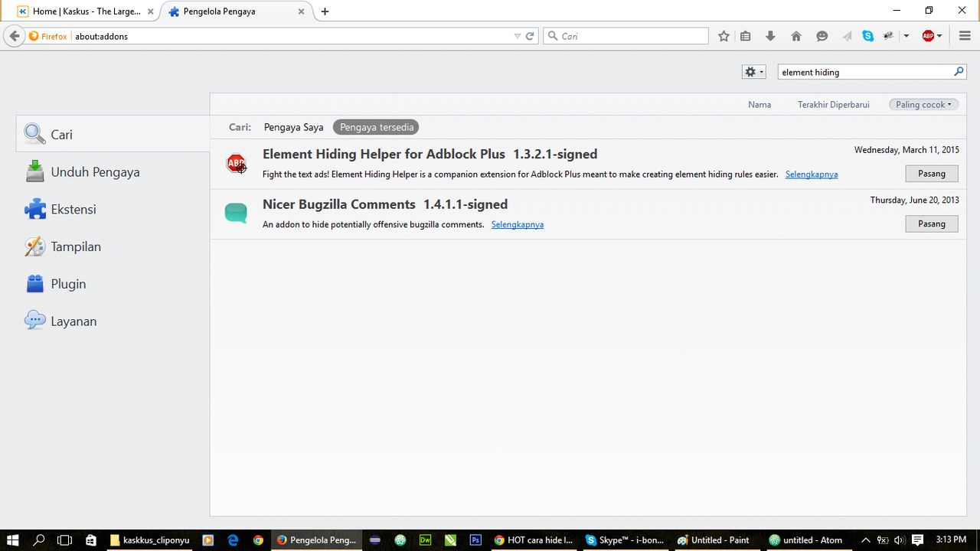Show hidden tray icons chevron
This screenshot has height=551, width=980.
pyautogui.click(x=866, y=540)
